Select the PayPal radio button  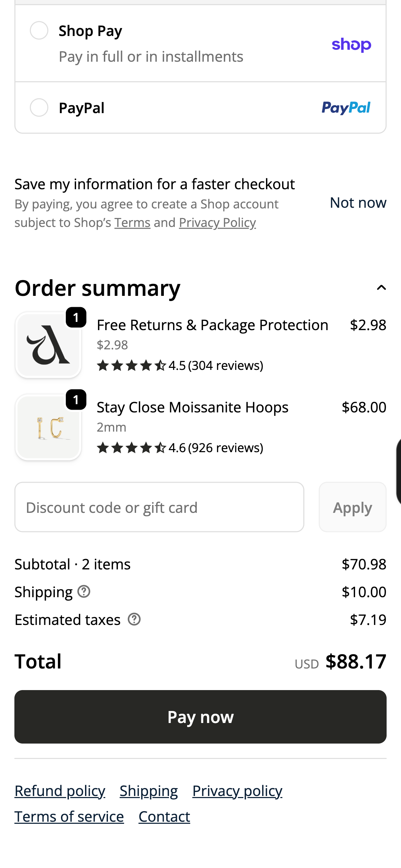[x=39, y=108]
